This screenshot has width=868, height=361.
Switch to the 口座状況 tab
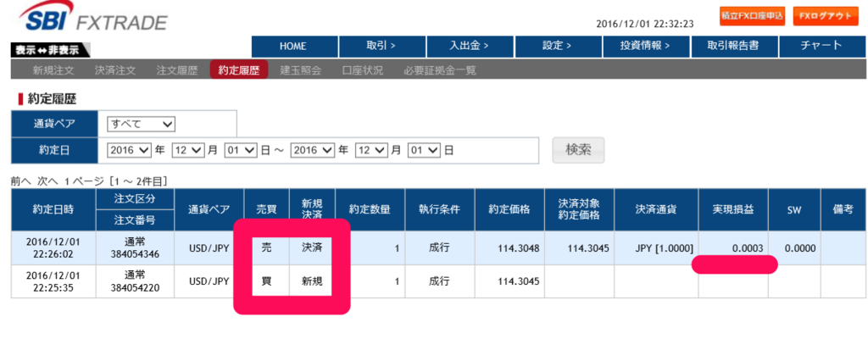(x=363, y=71)
